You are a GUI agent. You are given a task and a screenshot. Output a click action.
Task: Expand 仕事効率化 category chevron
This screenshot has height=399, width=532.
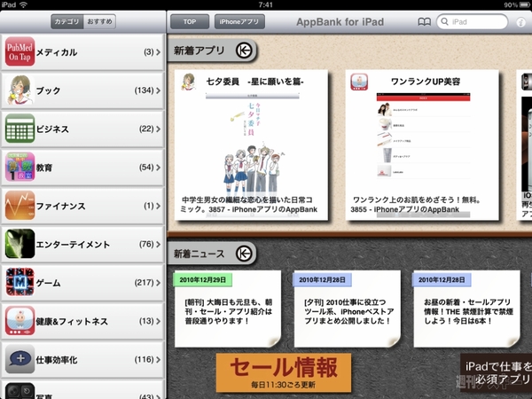[x=158, y=359]
